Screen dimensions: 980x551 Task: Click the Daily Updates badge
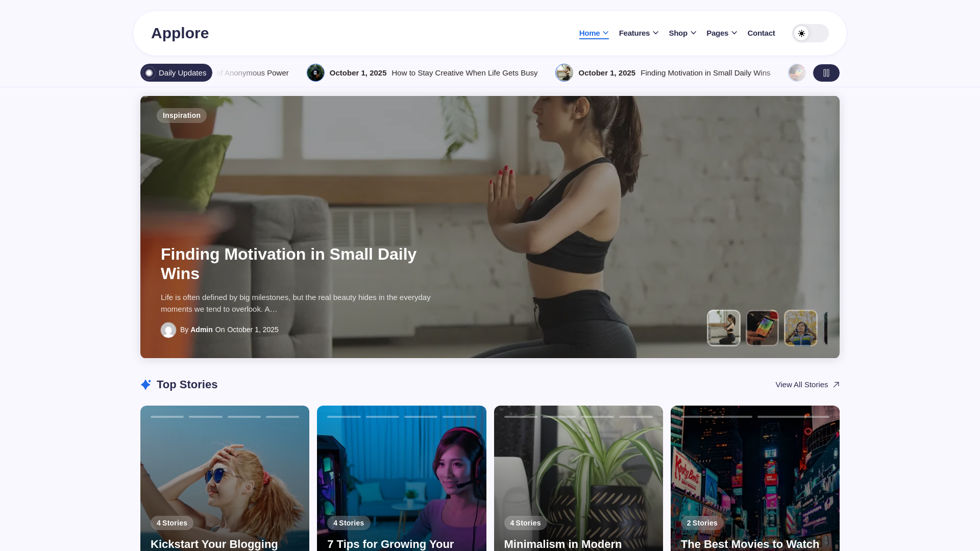[x=176, y=73]
